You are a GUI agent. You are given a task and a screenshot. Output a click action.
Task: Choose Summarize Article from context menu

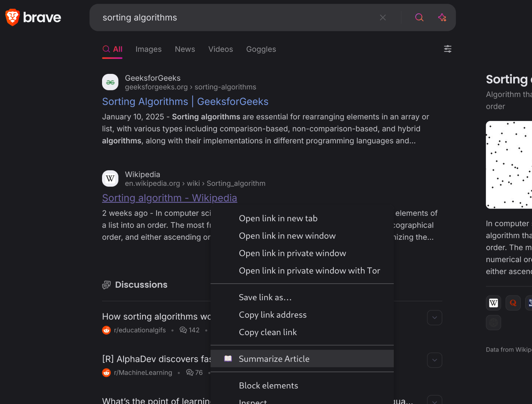coord(274,359)
